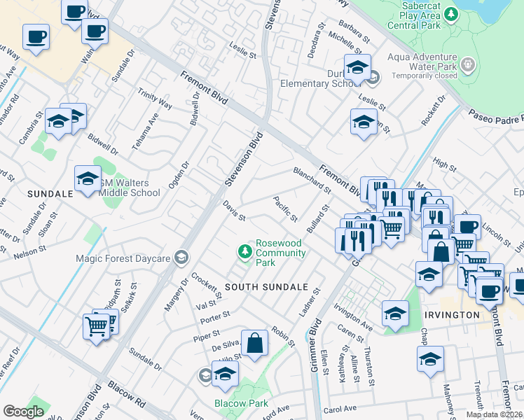This screenshot has height=420, width=524.
Task: Click the front shopping cart marker near Selkirk St
Action: [97, 328]
